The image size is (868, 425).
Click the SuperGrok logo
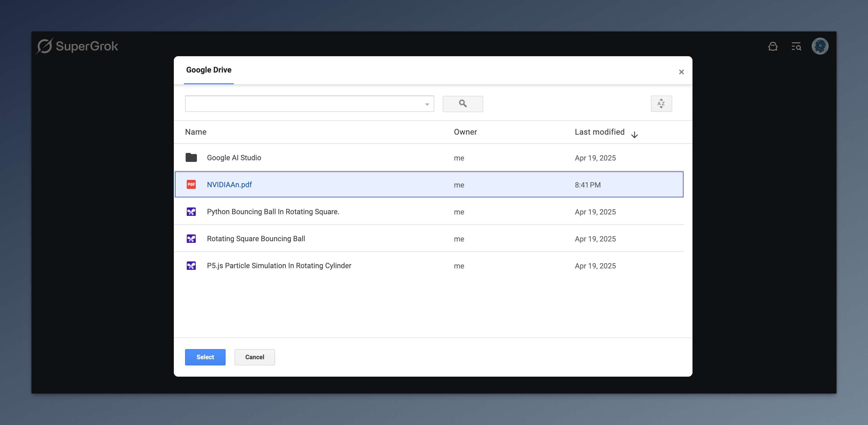click(78, 46)
